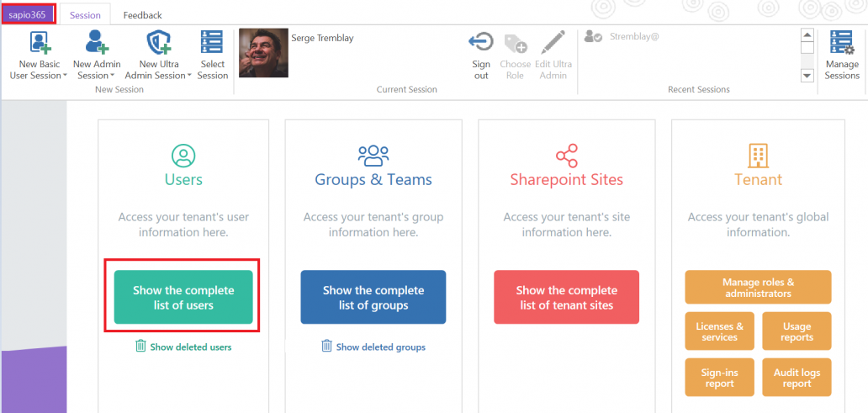Click the Edit Ultra Admin pencil icon
868x413 pixels.
coord(553,42)
